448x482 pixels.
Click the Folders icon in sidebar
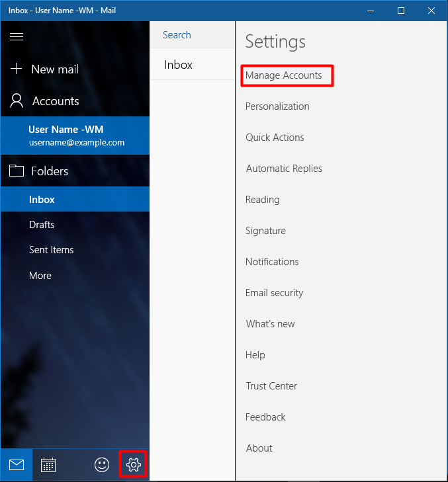point(17,171)
